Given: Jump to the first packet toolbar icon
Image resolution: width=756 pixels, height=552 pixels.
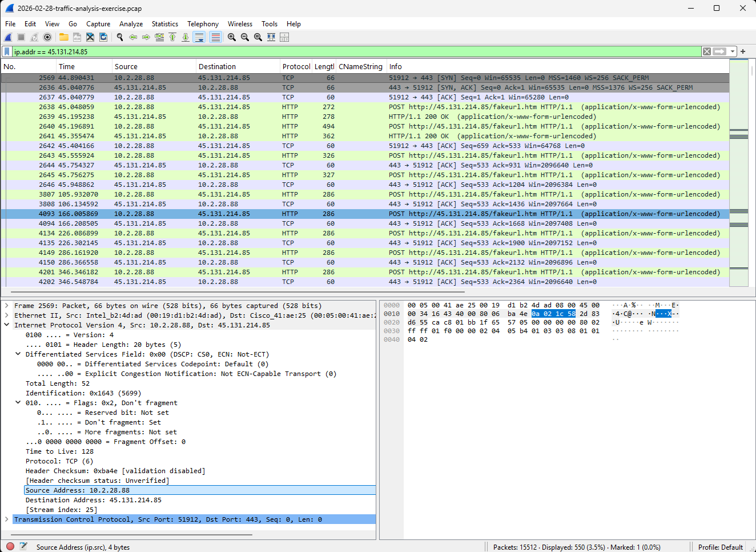Looking at the screenshot, I should pyautogui.click(x=172, y=37).
